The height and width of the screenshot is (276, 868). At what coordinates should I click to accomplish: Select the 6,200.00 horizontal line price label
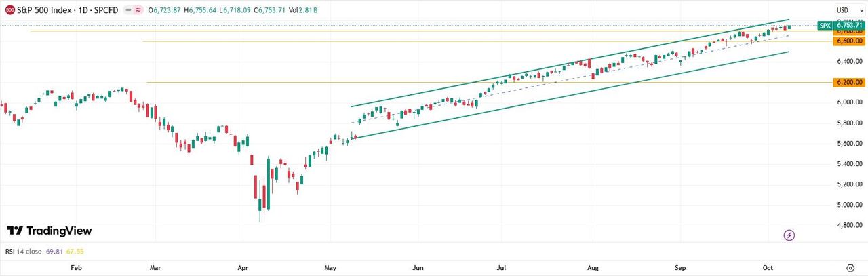click(x=849, y=82)
